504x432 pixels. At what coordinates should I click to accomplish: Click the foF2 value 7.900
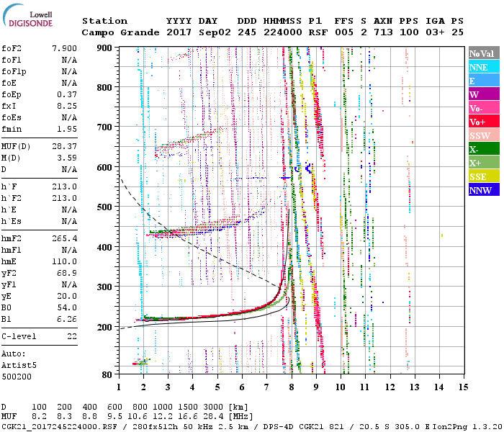point(64,48)
